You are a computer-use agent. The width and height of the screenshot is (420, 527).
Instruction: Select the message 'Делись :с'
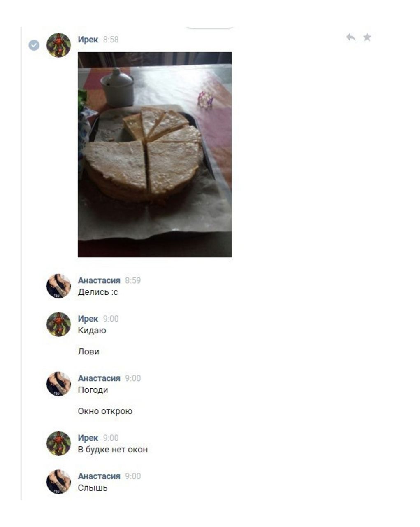click(x=98, y=292)
